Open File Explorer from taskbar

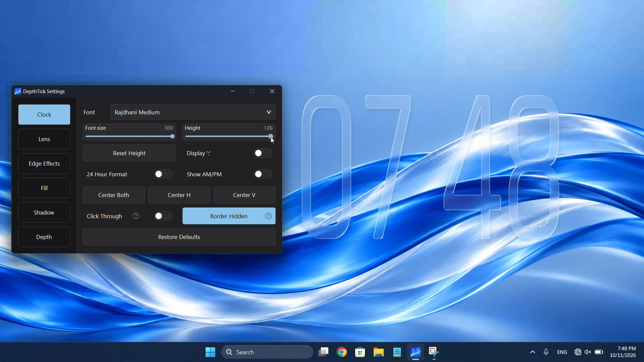coord(379,352)
